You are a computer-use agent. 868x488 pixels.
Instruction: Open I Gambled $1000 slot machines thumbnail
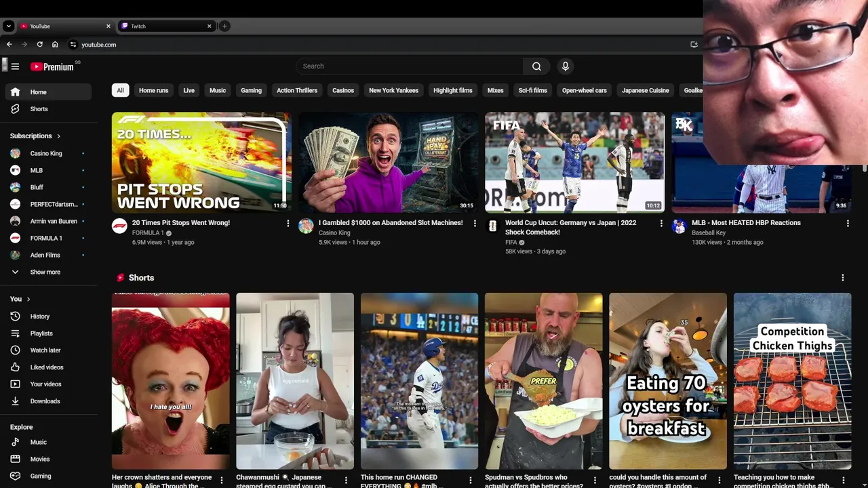[x=388, y=163]
